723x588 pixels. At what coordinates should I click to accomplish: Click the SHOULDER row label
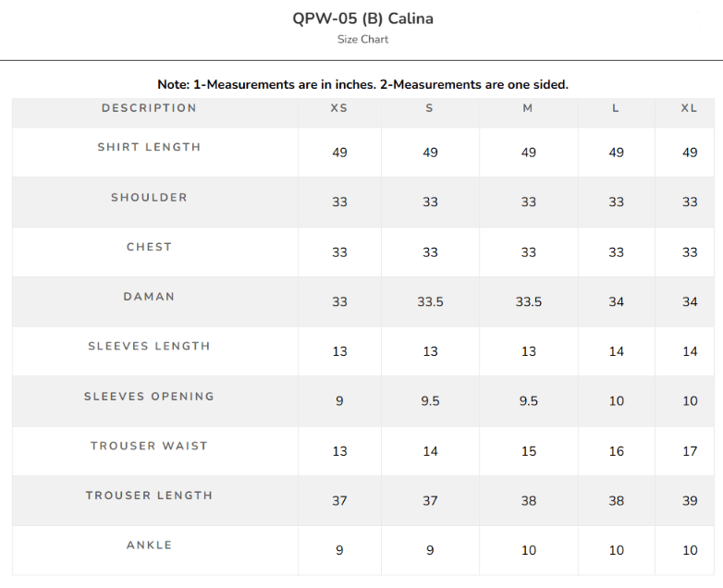click(x=150, y=197)
